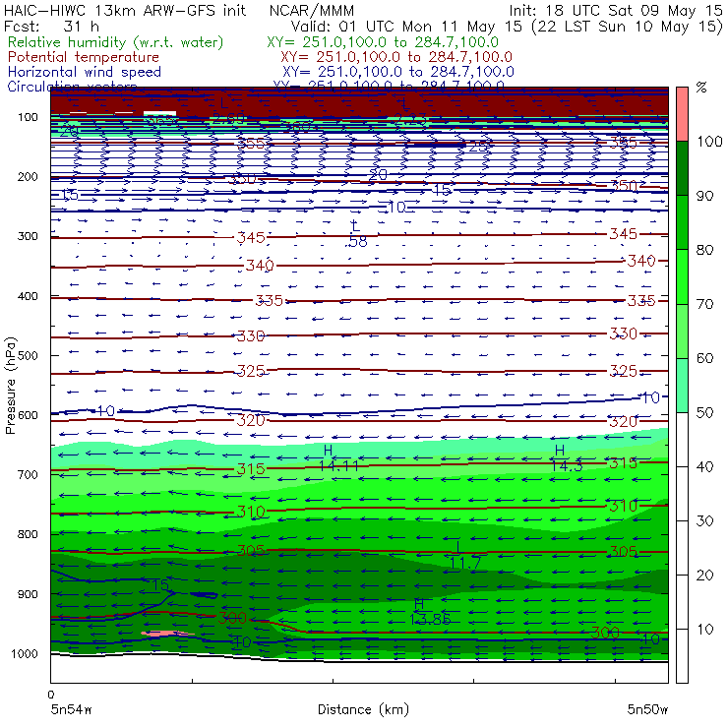Click the '11.7' wind minimum value
This screenshot has width=728, height=728.
coord(465,563)
